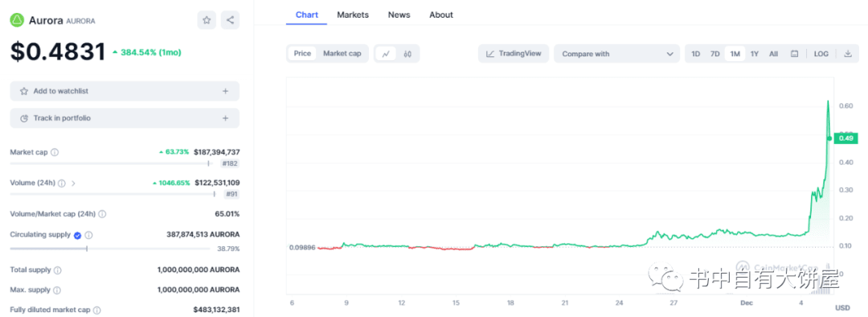This screenshot has height=317, width=868.
Task: Click the 0.09896 starting price label
Action: pos(301,247)
